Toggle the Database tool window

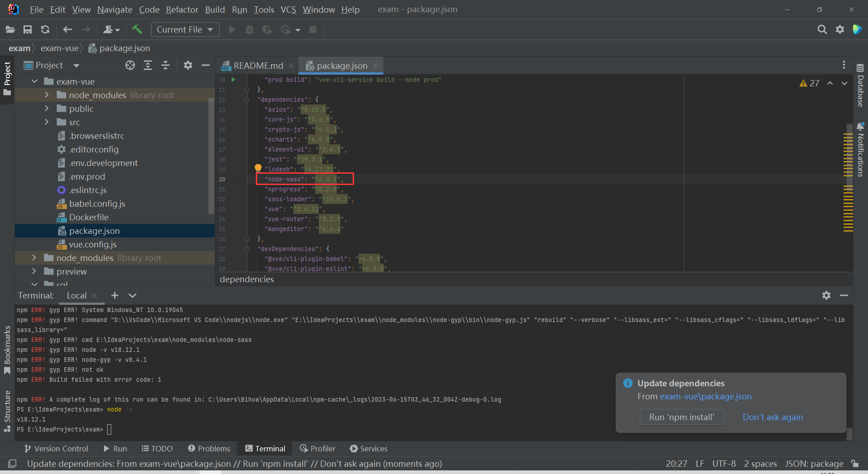[x=860, y=85]
